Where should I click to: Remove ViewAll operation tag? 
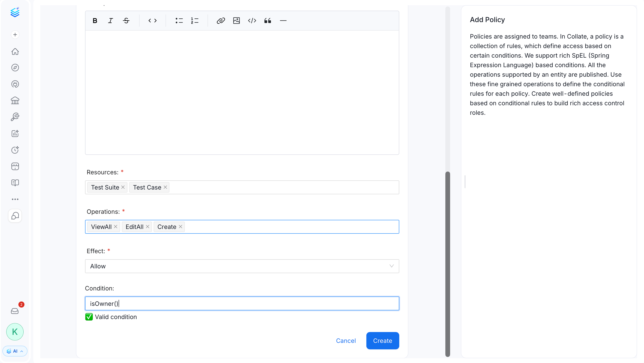pyautogui.click(x=116, y=227)
